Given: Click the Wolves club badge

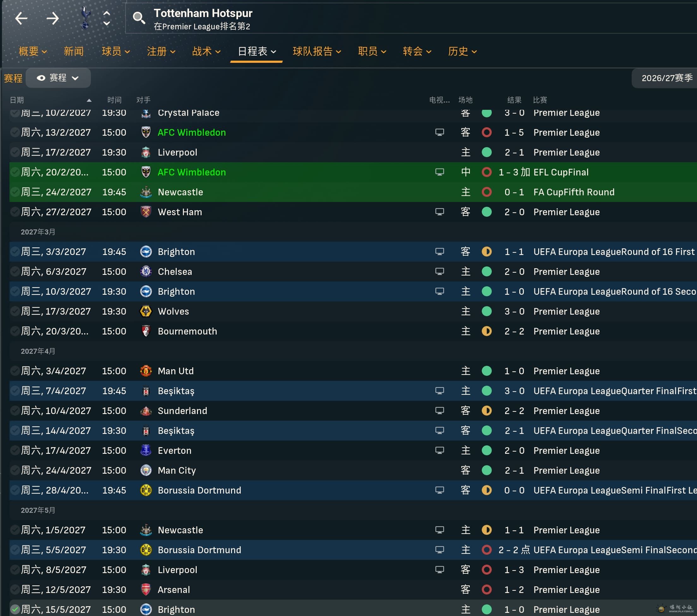Looking at the screenshot, I should tap(146, 311).
